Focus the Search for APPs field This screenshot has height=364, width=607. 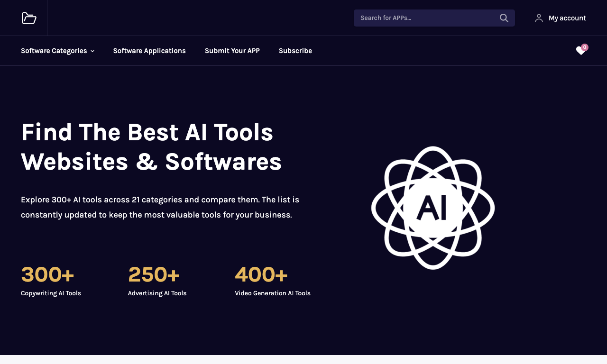tap(434, 18)
